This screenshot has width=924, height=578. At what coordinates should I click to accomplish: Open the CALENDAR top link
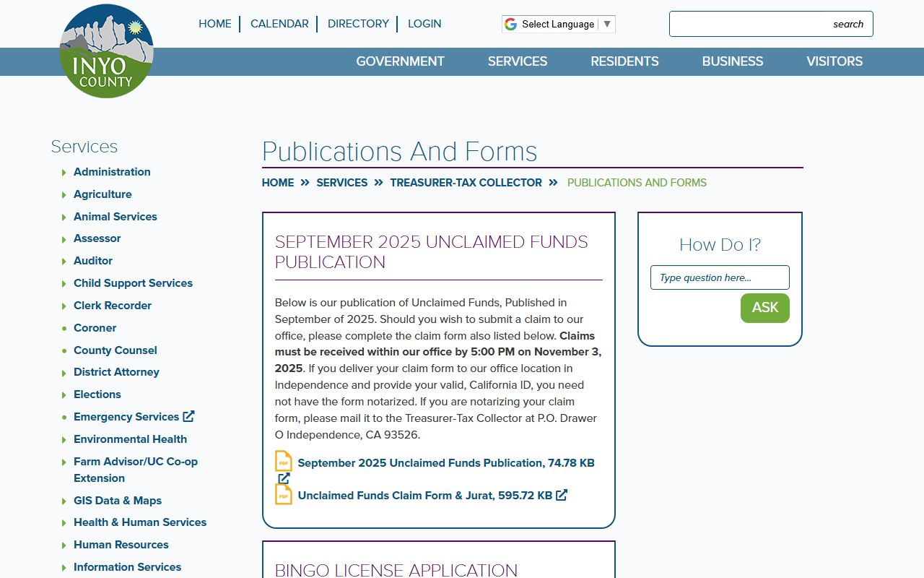279,24
